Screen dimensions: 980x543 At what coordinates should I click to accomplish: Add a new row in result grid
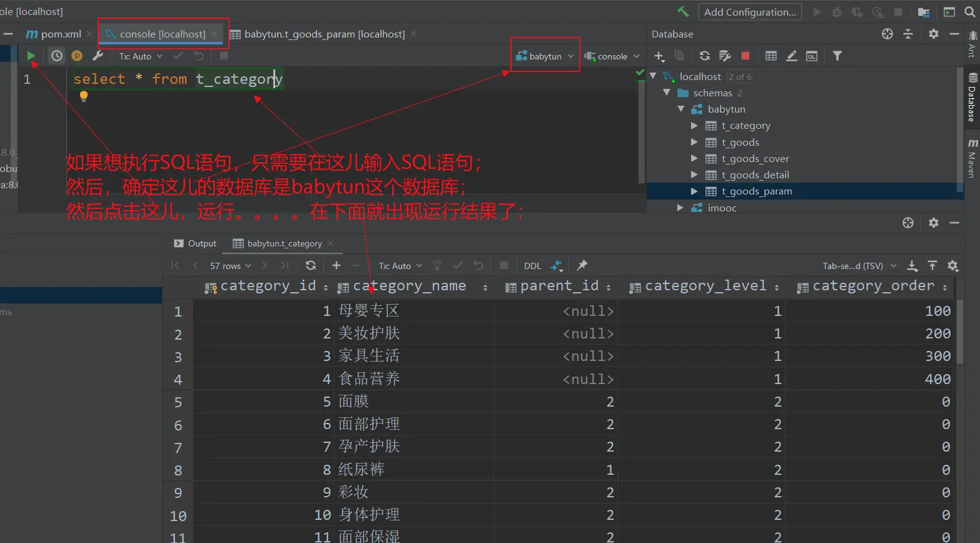tap(336, 265)
